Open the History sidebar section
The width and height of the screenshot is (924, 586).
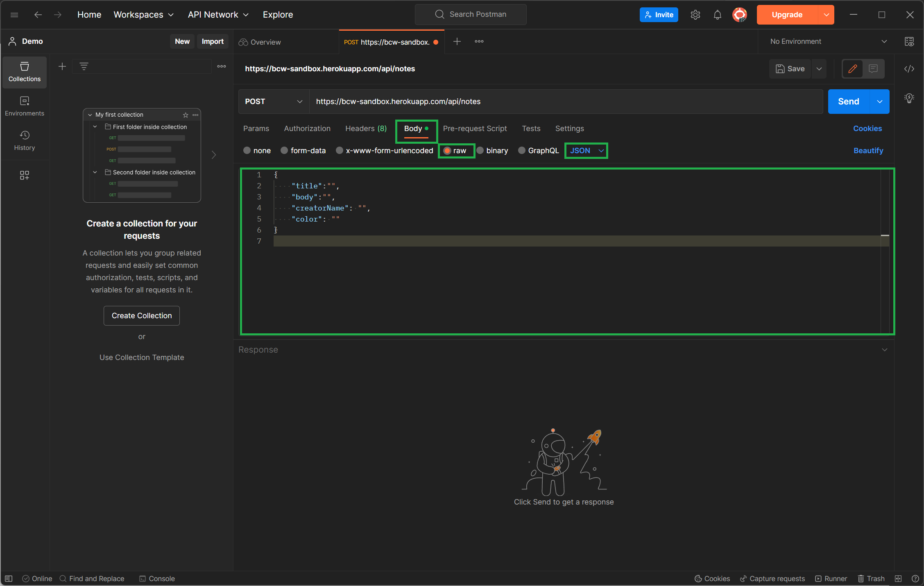[x=25, y=141]
